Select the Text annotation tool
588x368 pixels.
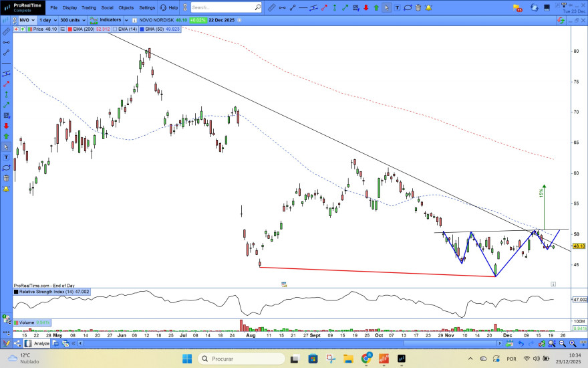397,7
